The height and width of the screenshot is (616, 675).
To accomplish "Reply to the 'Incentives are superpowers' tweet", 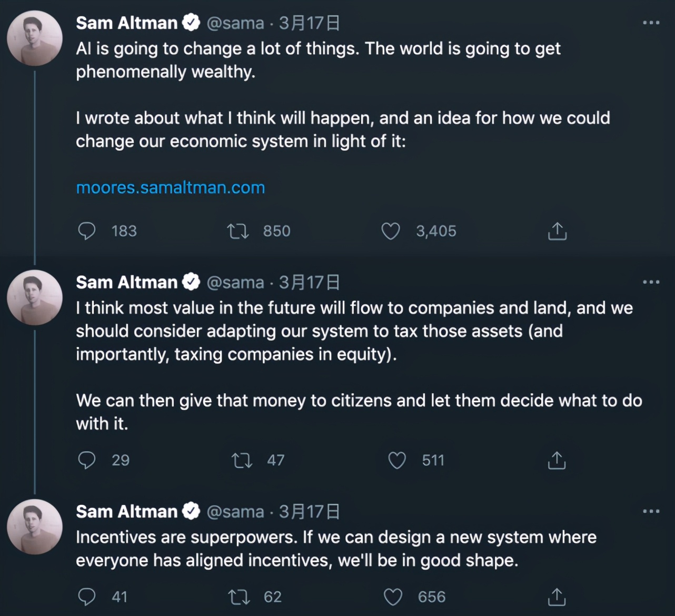I will (x=87, y=597).
